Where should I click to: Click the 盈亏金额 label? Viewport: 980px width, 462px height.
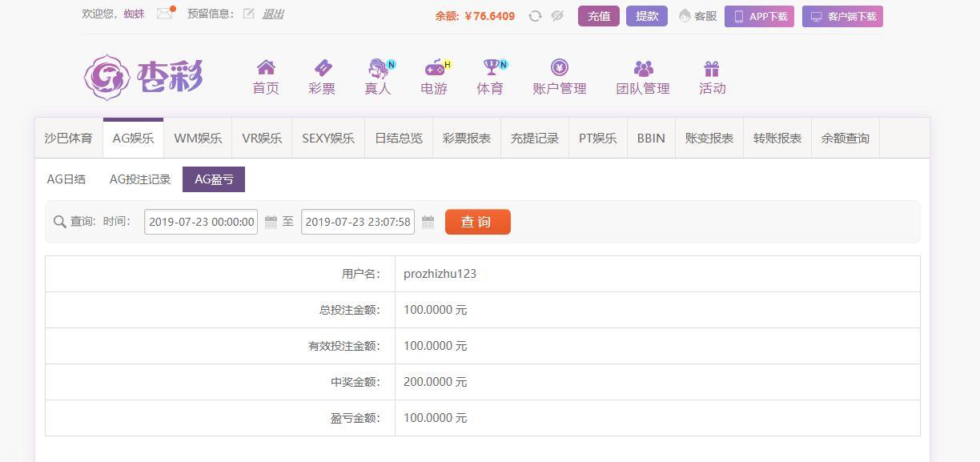point(355,418)
